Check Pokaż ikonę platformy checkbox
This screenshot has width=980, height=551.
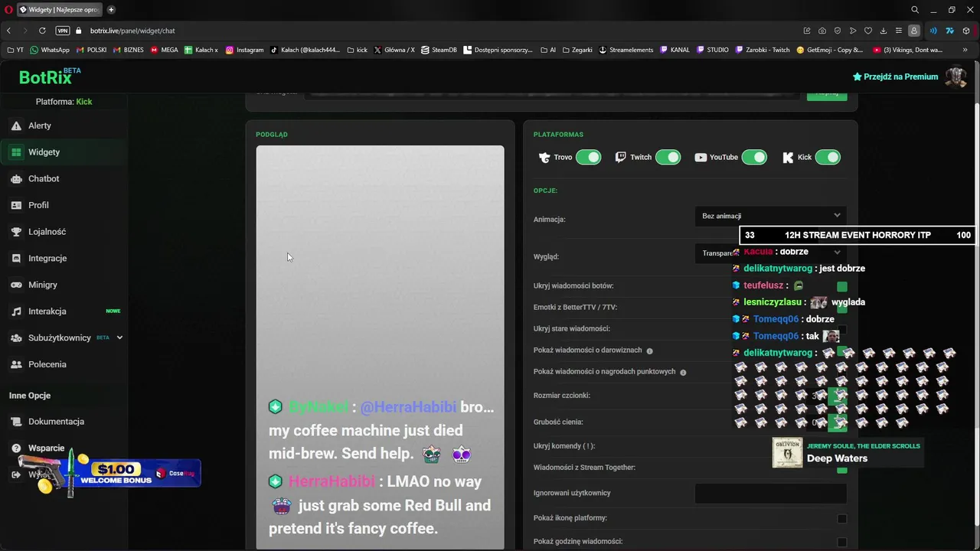click(842, 518)
